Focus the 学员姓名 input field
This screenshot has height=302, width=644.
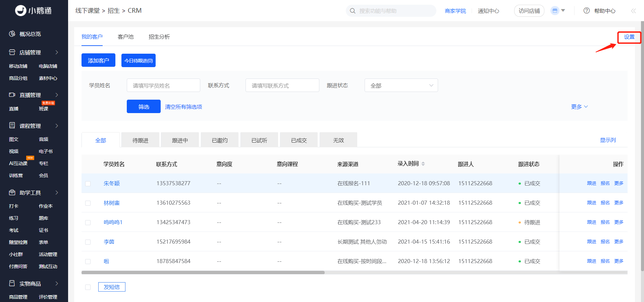(x=163, y=85)
